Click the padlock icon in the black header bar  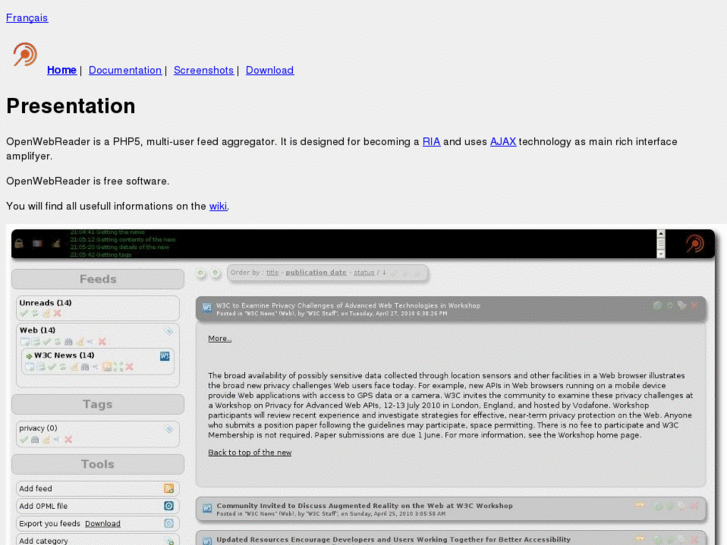coord(19,243)
